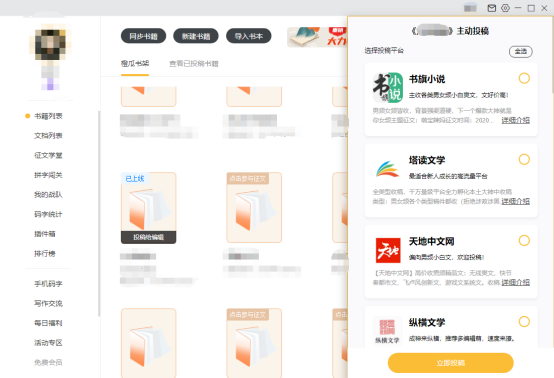Select the 书旗小说 radio circle
Viewport: 554px width, 378px height.
(524, 78)
